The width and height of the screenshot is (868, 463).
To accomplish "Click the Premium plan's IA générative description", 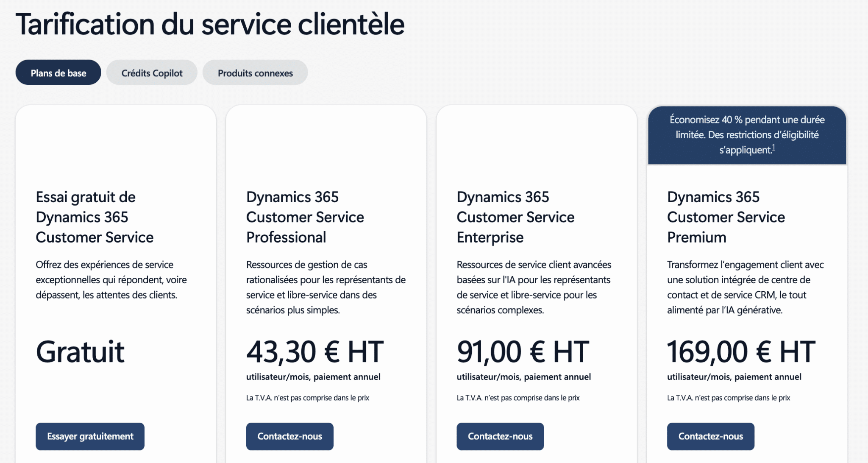I will pyautogui.click(x=745, y=287).
